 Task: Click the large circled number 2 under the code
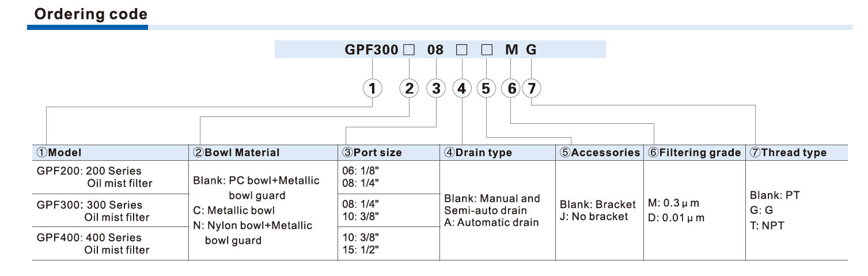point(409,89)
